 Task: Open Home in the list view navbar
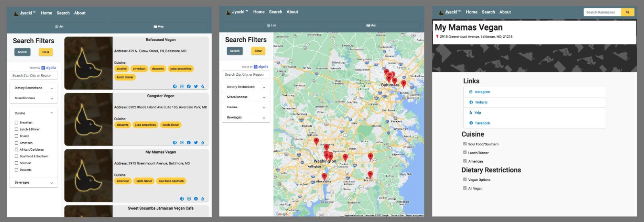(46, 13)
